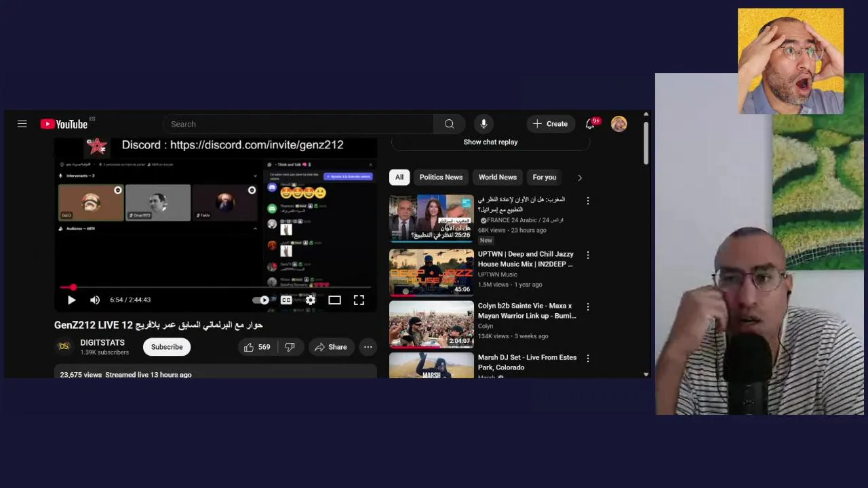Click the Colyn channel name
This screenshot has width=868, height=488.
pos(486,326)
